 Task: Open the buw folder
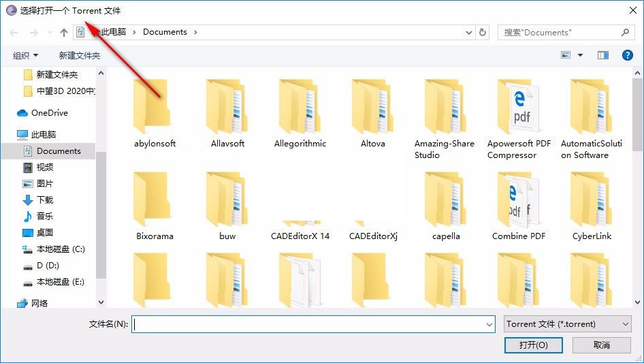click(x=227, y=206)
